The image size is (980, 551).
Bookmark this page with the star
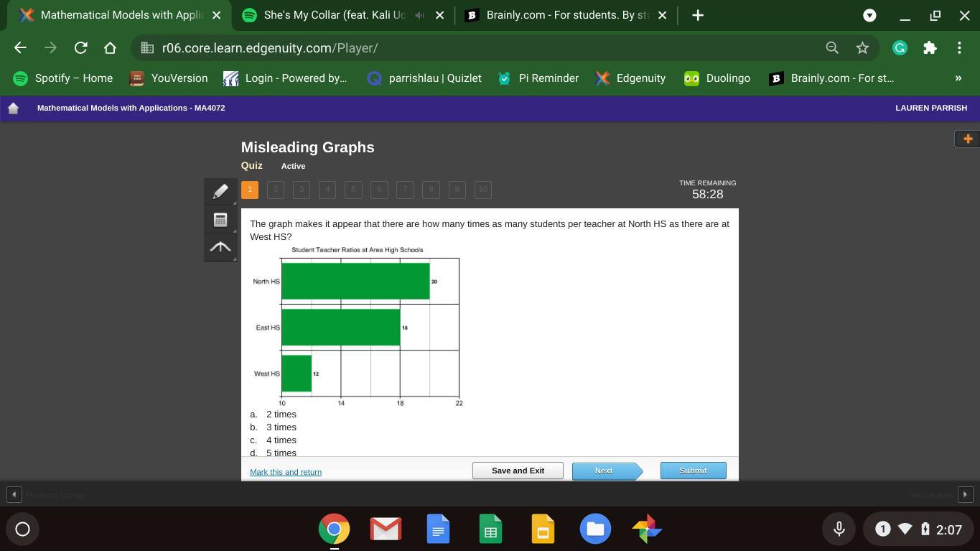[x=862, y=48]
